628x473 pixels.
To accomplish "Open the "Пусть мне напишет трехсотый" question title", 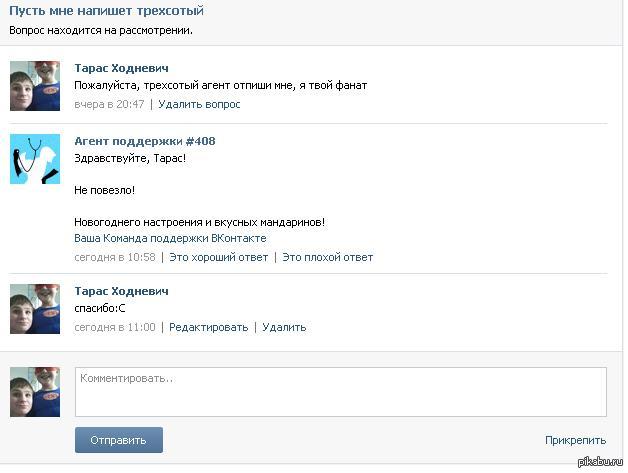I will tap(107, 11).
